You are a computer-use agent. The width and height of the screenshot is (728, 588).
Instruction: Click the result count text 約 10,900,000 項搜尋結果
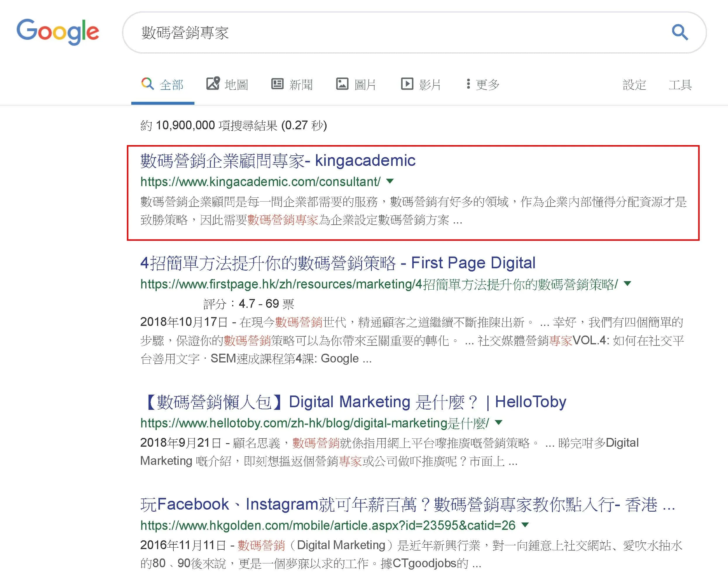coord(209,126)
